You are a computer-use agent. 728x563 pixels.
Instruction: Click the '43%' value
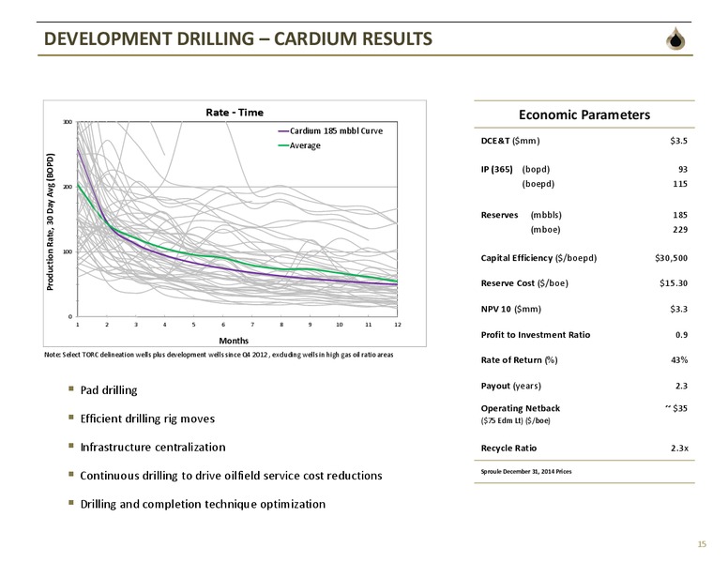[679, 360]
